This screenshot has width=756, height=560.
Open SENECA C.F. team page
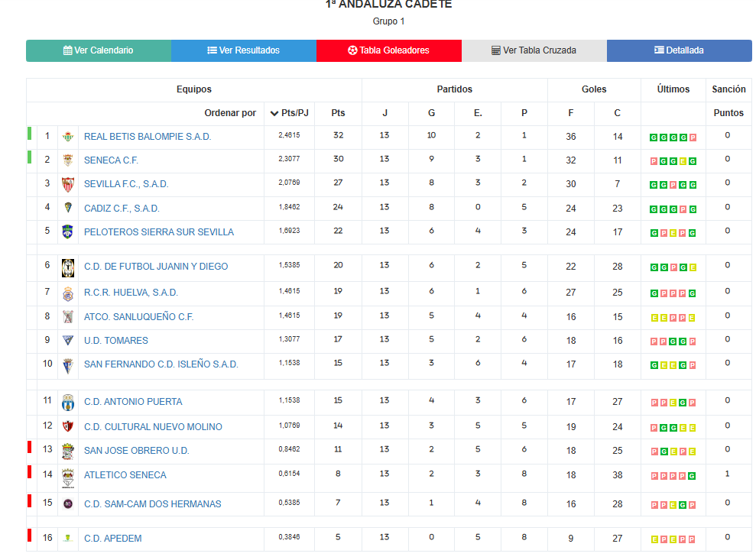pos(111,160)
